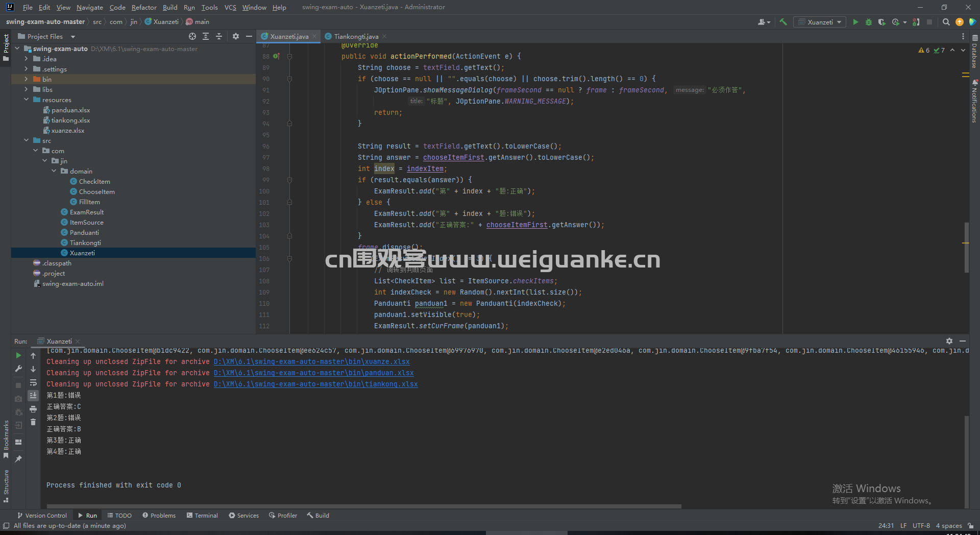Hide the Project panel with minus icon
Screen dimensions: 980x535
[x=249, y=36]
